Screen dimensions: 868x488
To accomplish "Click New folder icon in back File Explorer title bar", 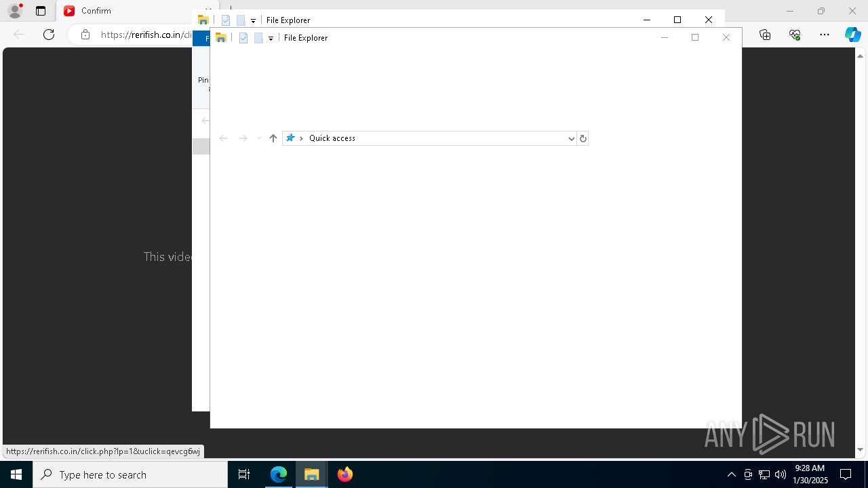I will 241,20.
